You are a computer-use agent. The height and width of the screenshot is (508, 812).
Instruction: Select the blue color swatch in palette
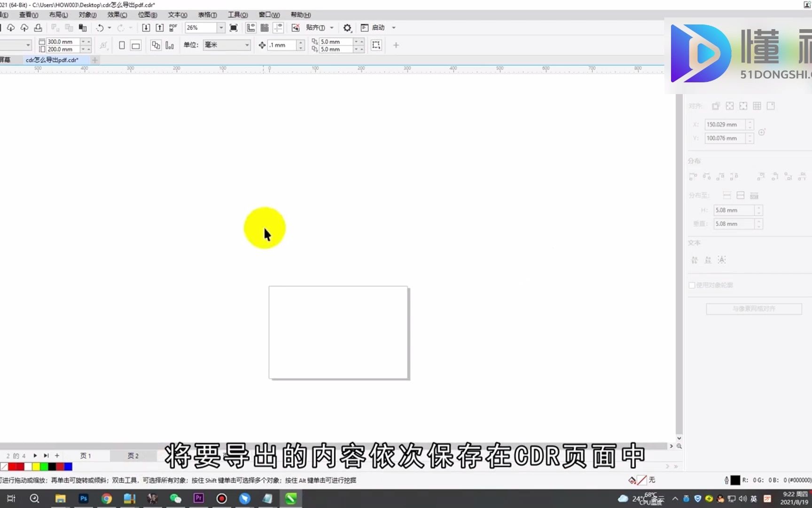point(68,467)
